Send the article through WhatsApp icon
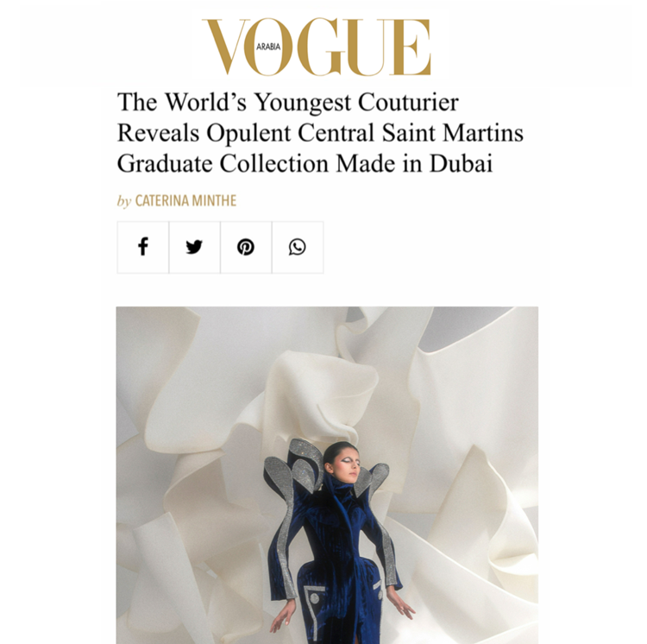This screenshot has height=644, width=647. click(298, 247)
